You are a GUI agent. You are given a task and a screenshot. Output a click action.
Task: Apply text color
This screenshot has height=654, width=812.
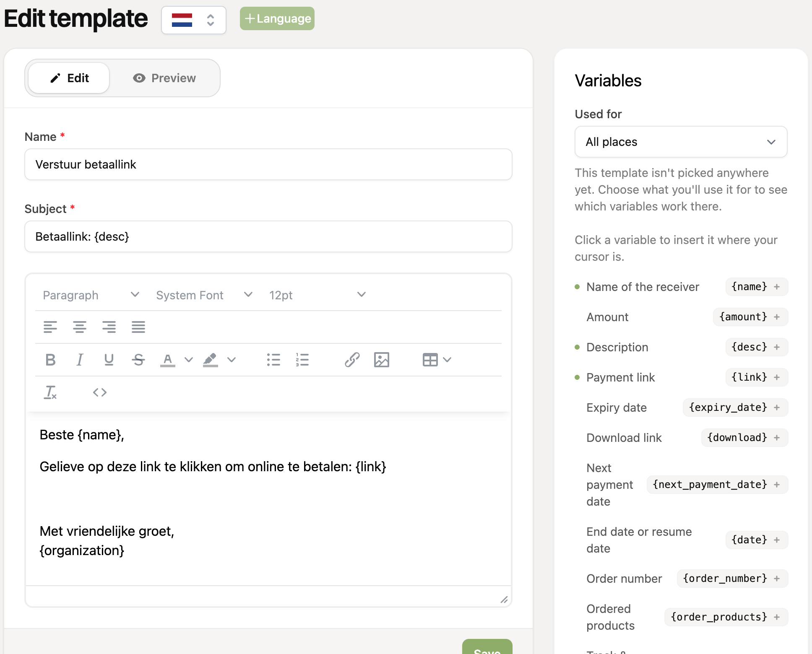168,359
